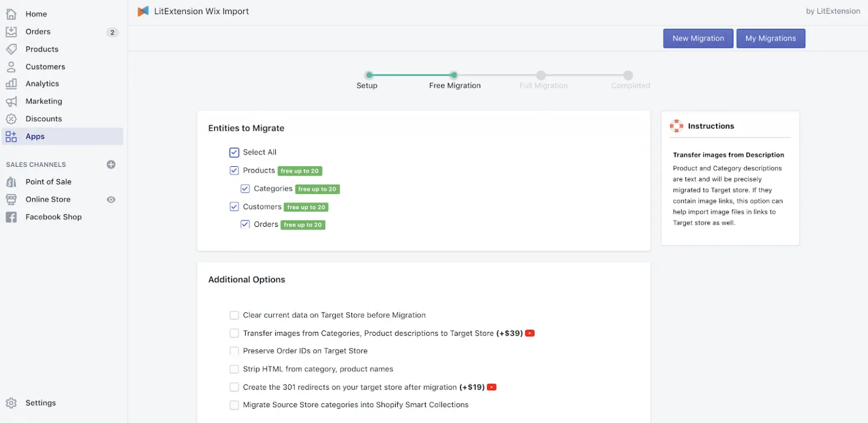The width and height of the screenshot is (868, 423).
Task: Open Products in the sidebar
Action: point(42,49)
